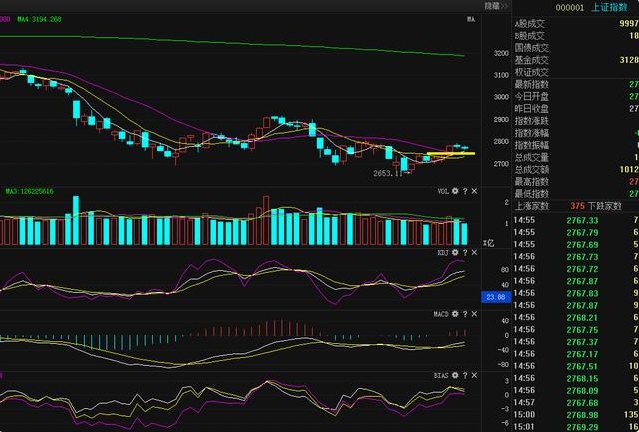The image size is (639, 432).
Task: Show help for BIAS indicator
Action: 465,375
